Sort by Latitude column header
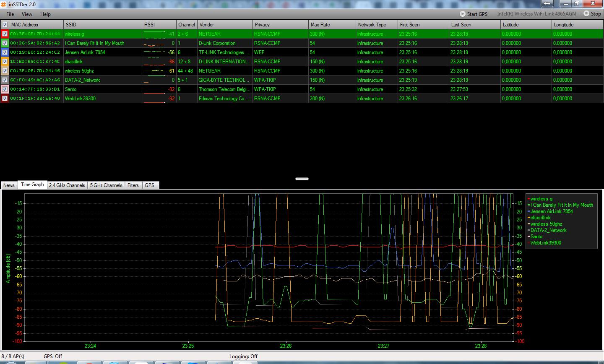The image size is (604, 364). click(526, 25)
